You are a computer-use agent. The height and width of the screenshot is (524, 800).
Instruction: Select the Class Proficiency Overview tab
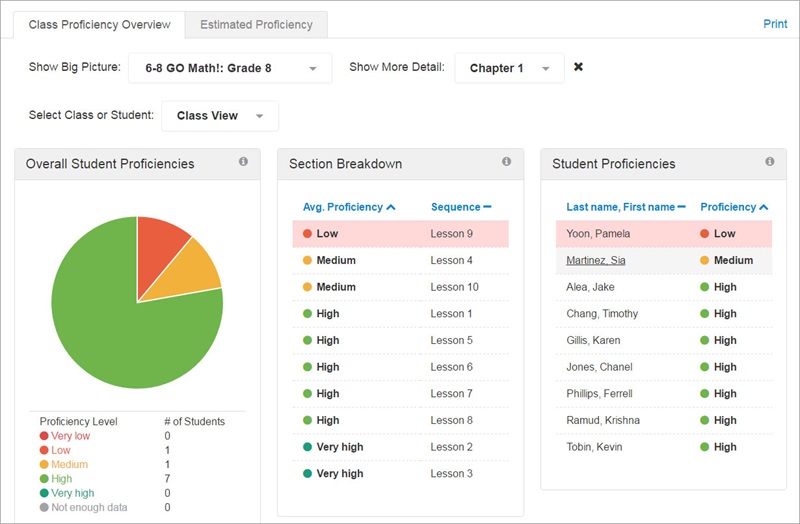[99, 24]
